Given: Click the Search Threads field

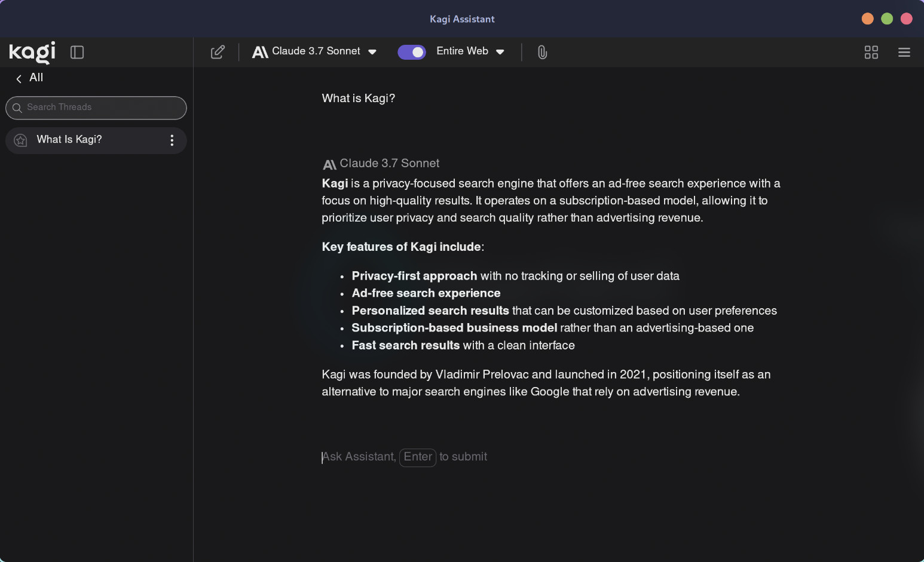Looking at the screenshot, I should [x=102, y=108].
